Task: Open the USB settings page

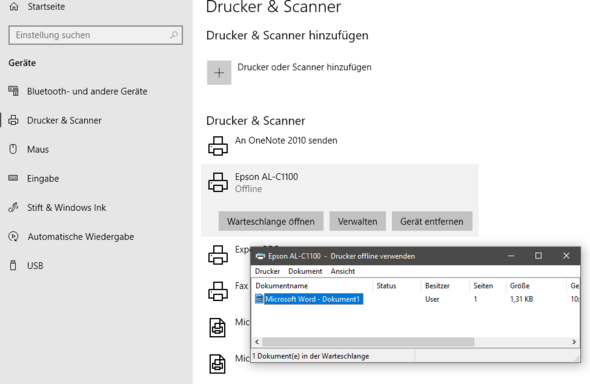Action: click(35, 266)
